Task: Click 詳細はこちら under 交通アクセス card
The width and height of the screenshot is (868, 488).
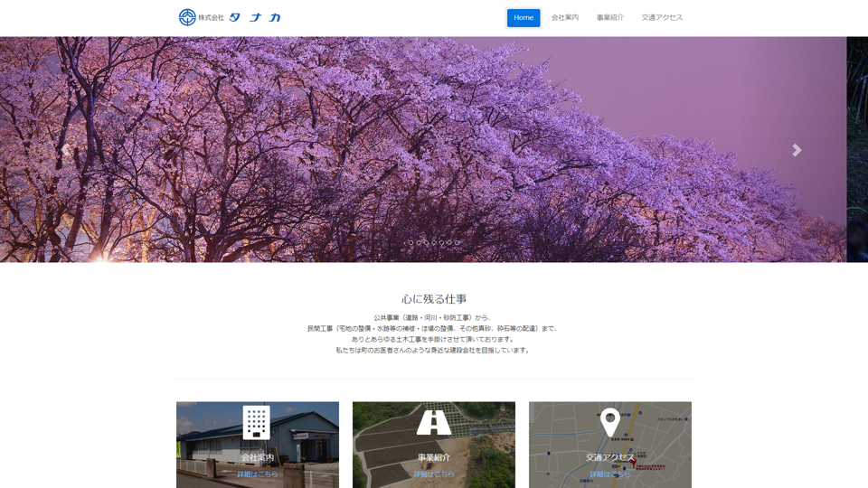Action: click(610, 474)
